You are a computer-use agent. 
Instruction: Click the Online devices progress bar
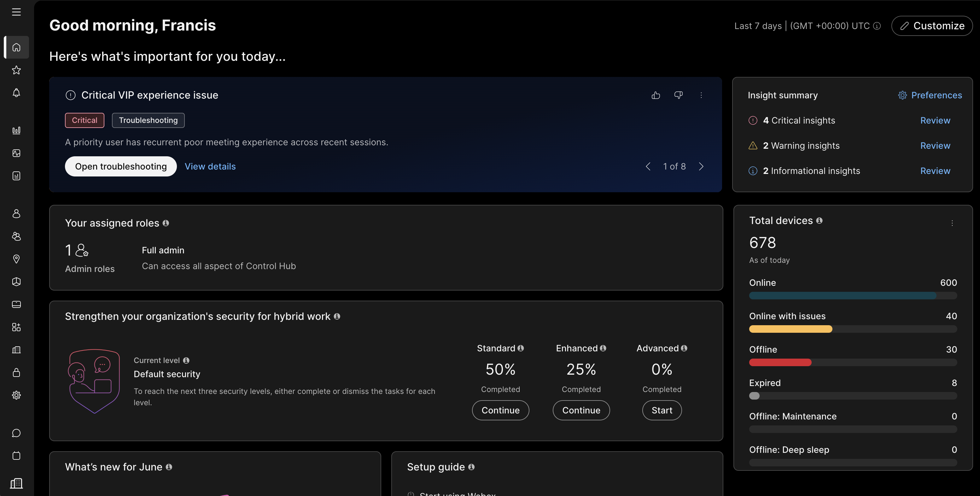(x=853, y=296)
